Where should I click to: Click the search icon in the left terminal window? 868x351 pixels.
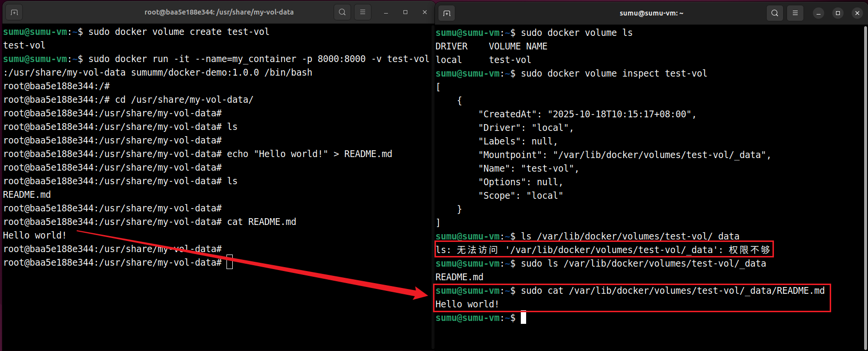pyautogui.click(x=342, y=13)
